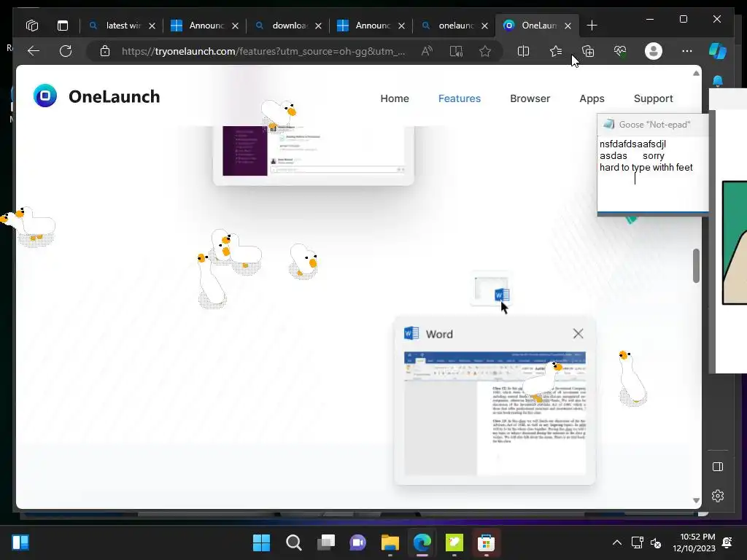
Task: Switch to 'downloa' tab
Action: coord(289,26)
